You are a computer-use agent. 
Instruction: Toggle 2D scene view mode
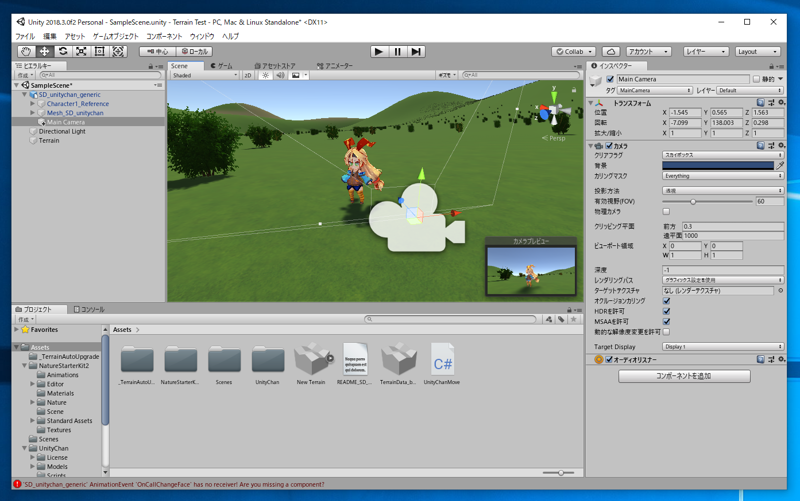click(x=247, y=75)
